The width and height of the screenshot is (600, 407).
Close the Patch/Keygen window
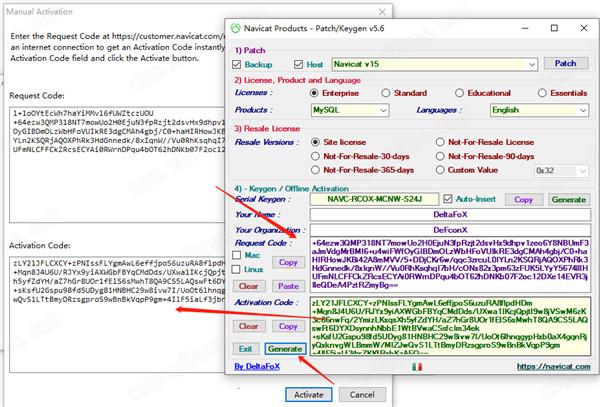(x=584, y=28)
